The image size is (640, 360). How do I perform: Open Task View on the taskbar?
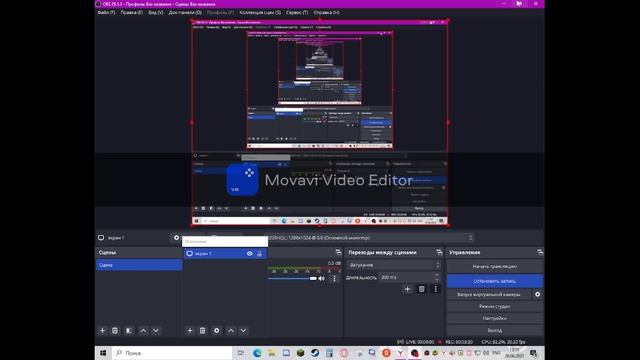[241, 353]
